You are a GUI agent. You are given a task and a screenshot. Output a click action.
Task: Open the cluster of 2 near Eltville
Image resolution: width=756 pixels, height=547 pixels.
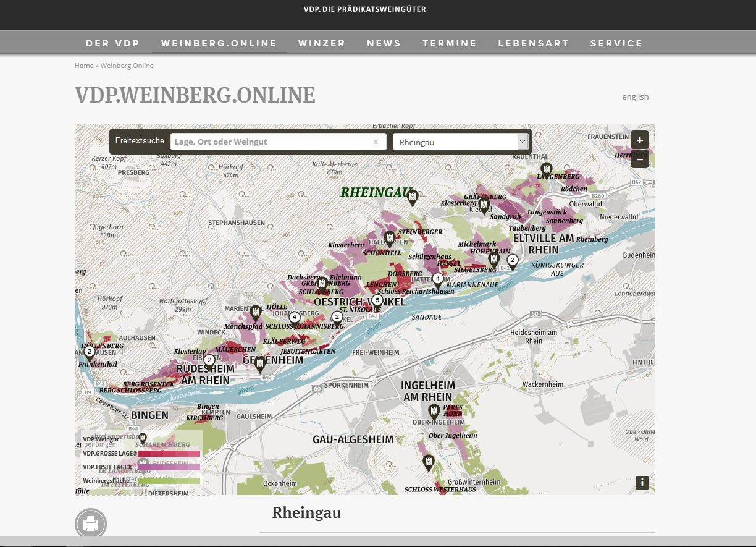512,262
